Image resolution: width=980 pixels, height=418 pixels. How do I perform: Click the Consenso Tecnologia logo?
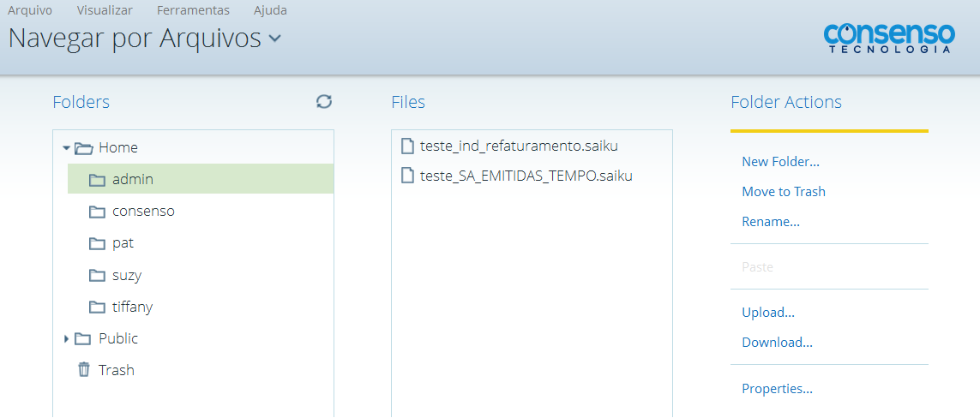[x=889, y=38]
